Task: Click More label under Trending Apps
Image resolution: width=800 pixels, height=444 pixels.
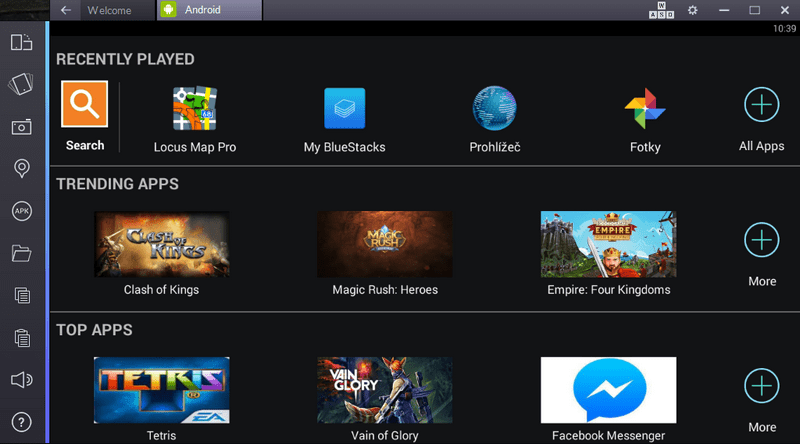Action: pyautogui.click(x=762, y=281)
